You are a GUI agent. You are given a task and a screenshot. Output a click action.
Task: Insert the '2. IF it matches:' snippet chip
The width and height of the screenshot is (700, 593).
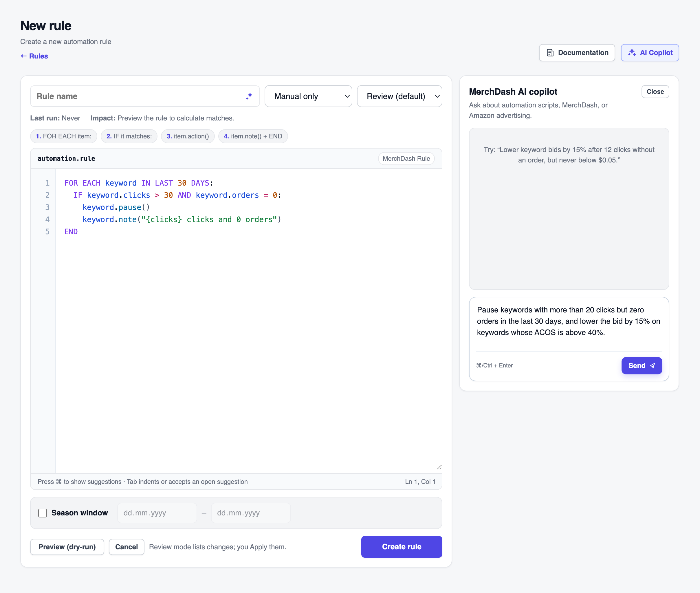[x=129, y=136]
